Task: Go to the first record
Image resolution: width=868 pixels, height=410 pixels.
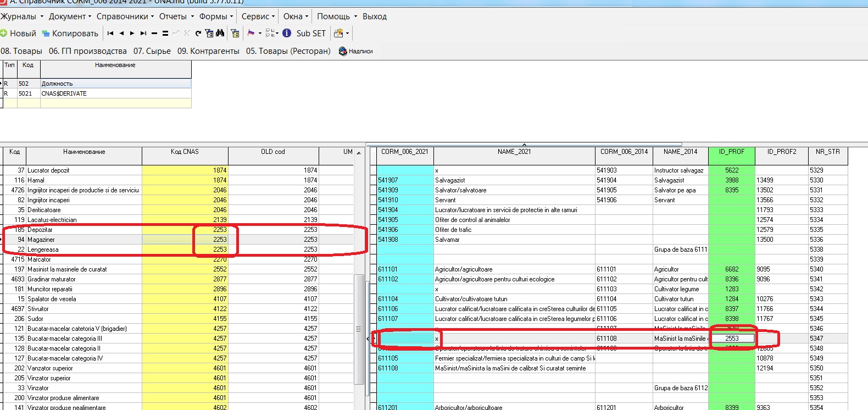Action: (x=110, y=33)
